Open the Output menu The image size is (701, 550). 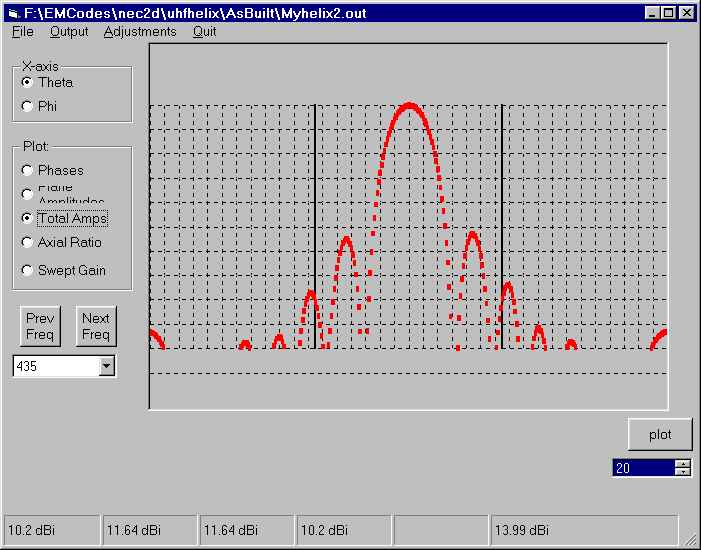tap(69, 32)
